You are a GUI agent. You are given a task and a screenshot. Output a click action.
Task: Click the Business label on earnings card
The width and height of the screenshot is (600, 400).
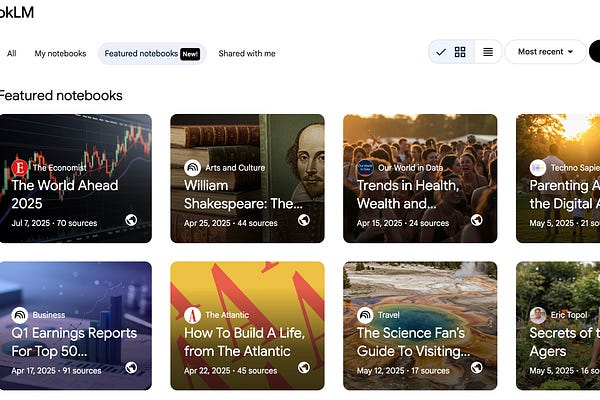point(49,315)
